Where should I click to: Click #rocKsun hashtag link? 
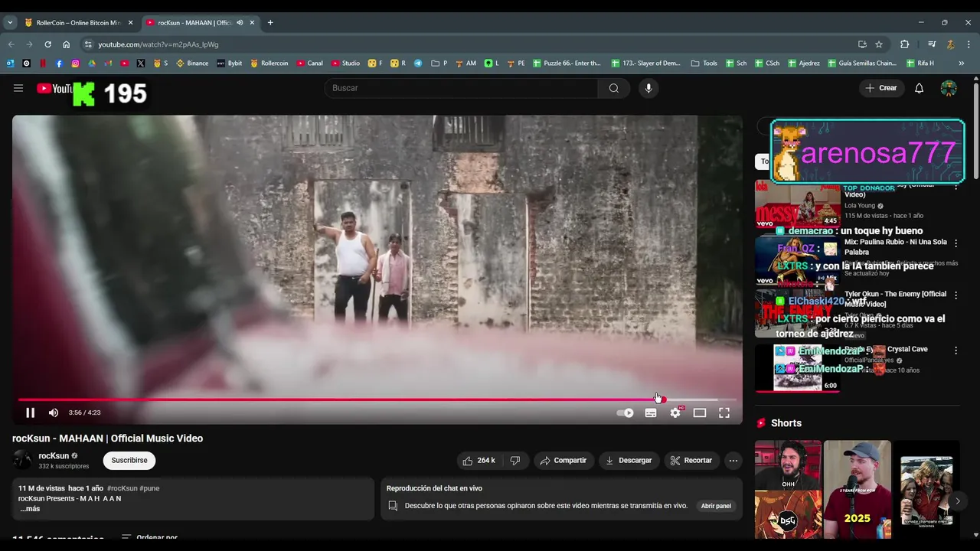122,488
